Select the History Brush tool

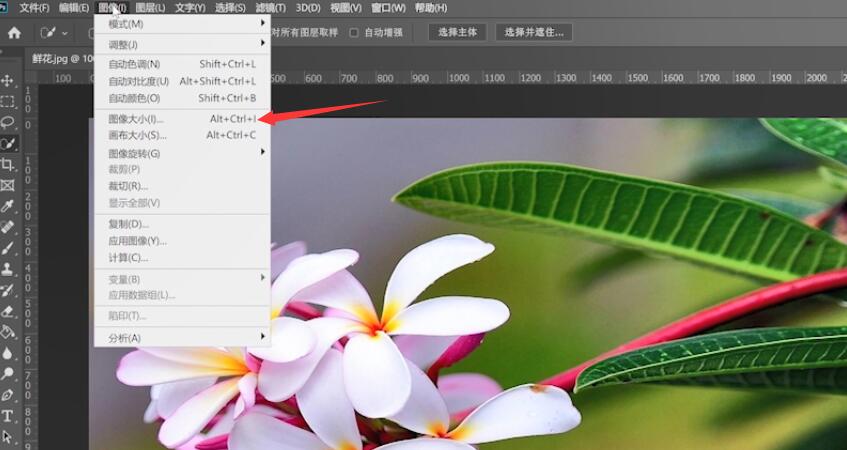pyautogui.click(x=7, y=290)
